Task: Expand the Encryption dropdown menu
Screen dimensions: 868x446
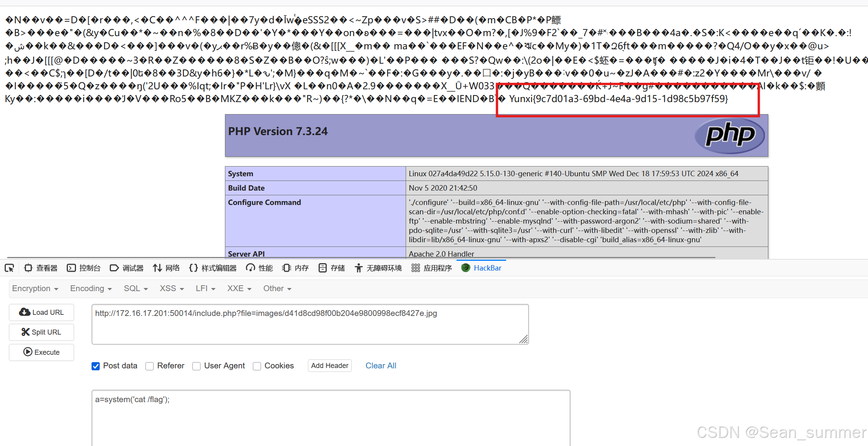Action: click(35, 288)
